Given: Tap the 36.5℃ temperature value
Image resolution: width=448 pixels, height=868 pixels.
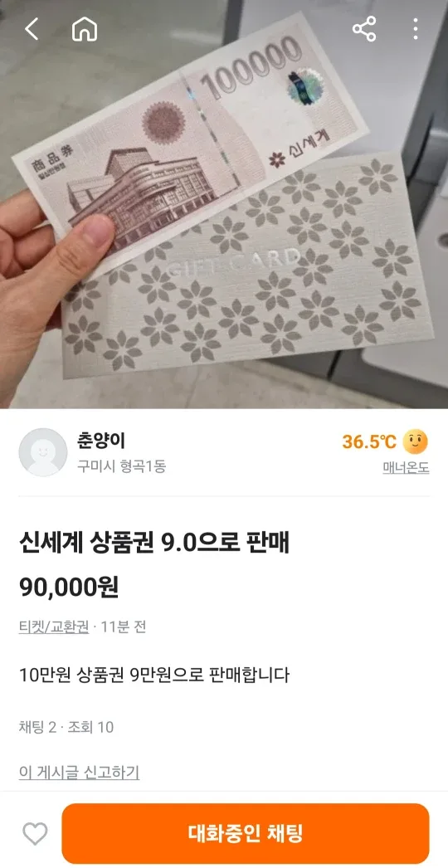Looking at the screenshot, I should [x=369, y=441].
